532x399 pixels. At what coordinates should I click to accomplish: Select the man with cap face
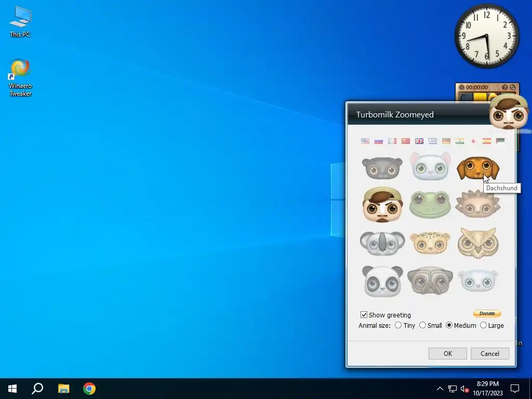[x=382, y=205]
